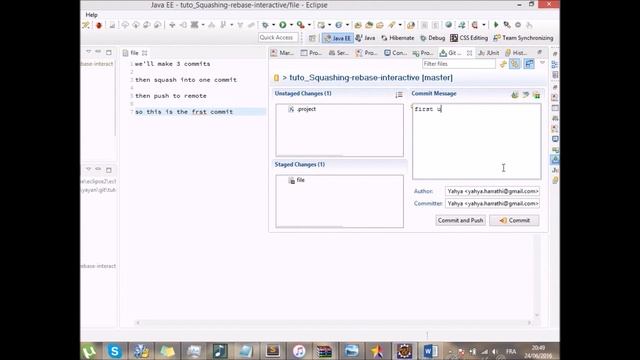
Task: Maximize the upper left panel
Action: click(109, 52)
